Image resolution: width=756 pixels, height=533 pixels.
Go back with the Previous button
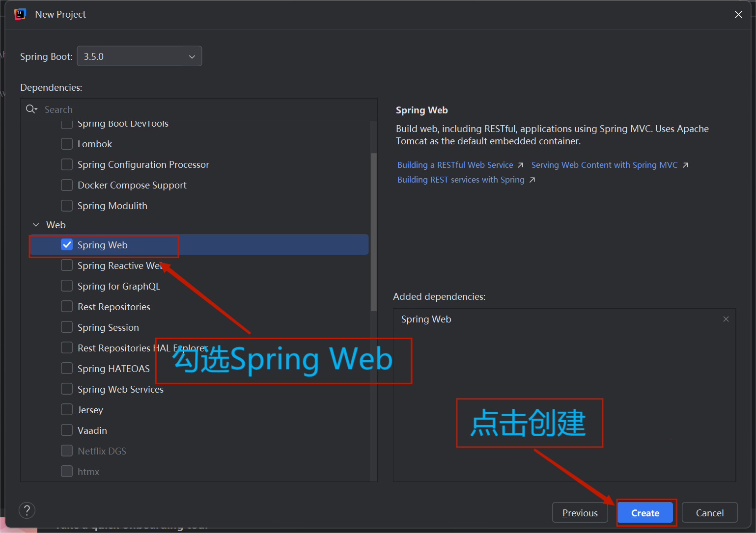tap(580, 513)
